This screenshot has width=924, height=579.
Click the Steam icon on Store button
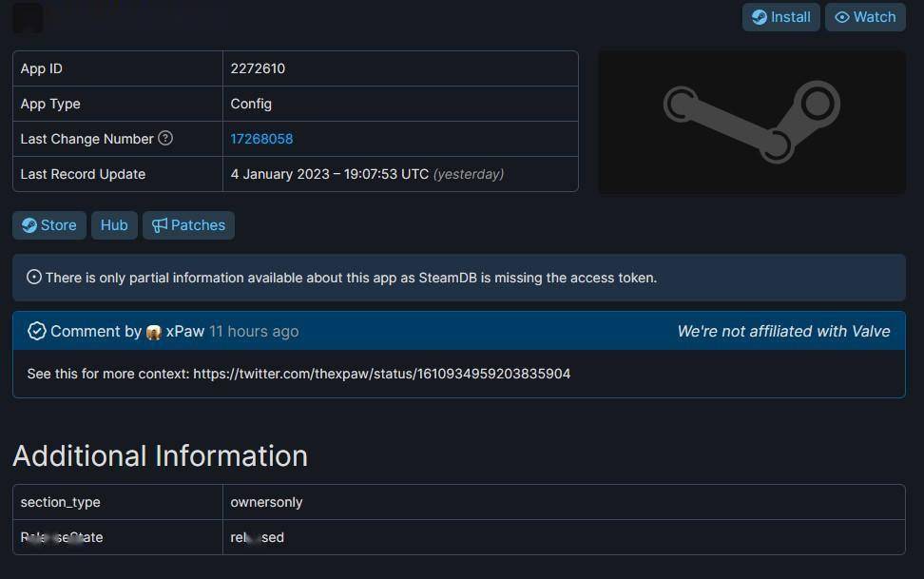pyautogui.click(x=29, y=225)
